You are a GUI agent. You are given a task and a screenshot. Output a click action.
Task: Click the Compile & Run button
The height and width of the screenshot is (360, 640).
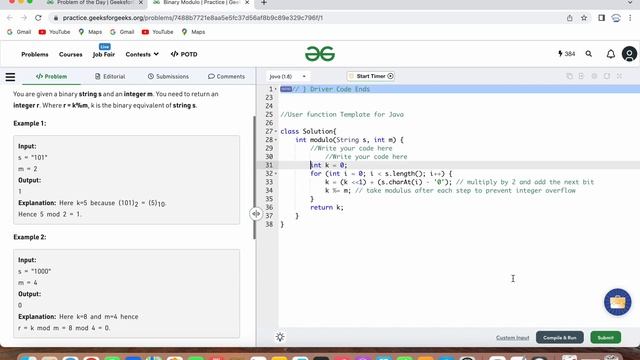point(560,338)
